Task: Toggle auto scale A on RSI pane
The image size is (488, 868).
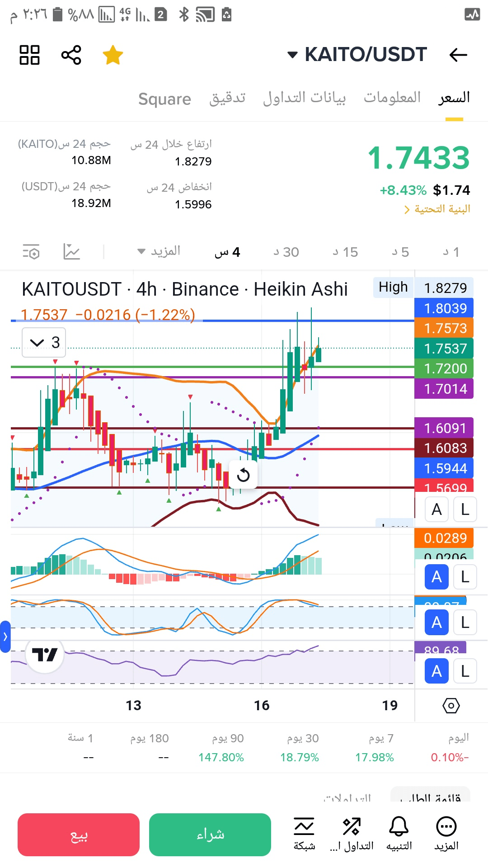Action: coord(436,671)
